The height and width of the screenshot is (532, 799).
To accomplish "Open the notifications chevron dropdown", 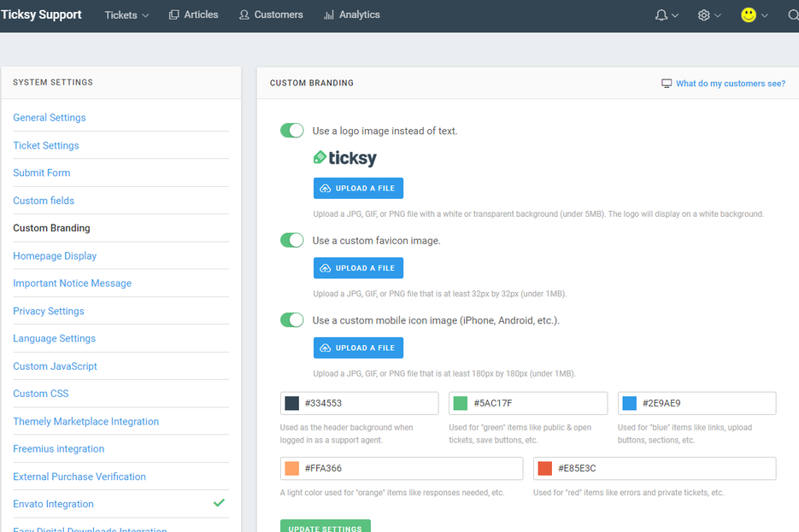I will click(x=673, y=15).
